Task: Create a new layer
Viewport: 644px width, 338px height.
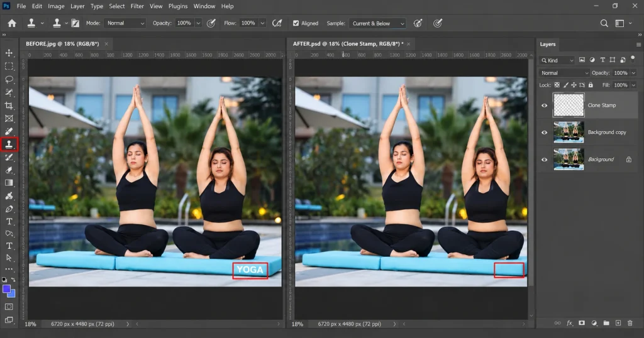Action: coord(618,323)
